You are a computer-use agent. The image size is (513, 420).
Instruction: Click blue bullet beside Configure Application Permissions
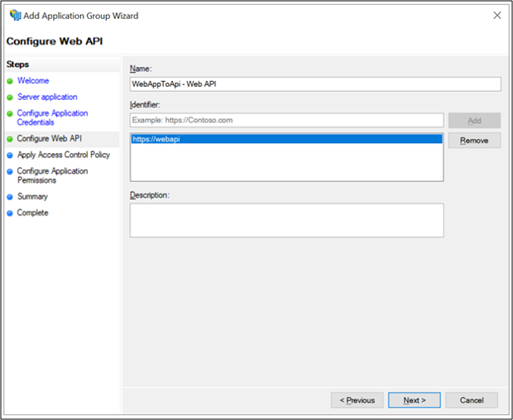(10, 171)
